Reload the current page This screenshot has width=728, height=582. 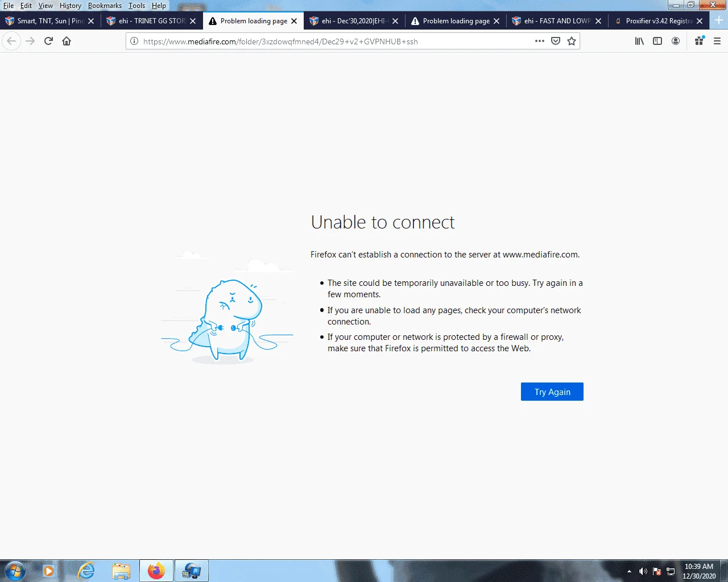(48, 41)
